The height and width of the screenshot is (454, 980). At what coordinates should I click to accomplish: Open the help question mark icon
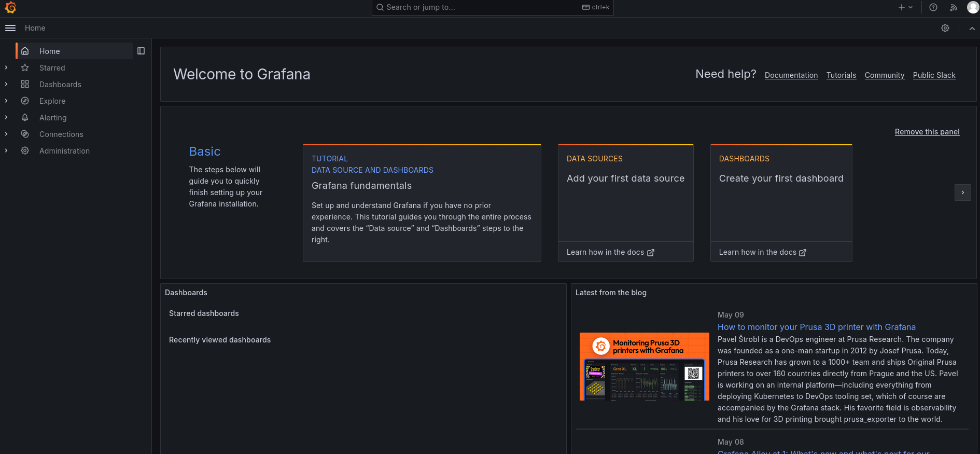933,7
